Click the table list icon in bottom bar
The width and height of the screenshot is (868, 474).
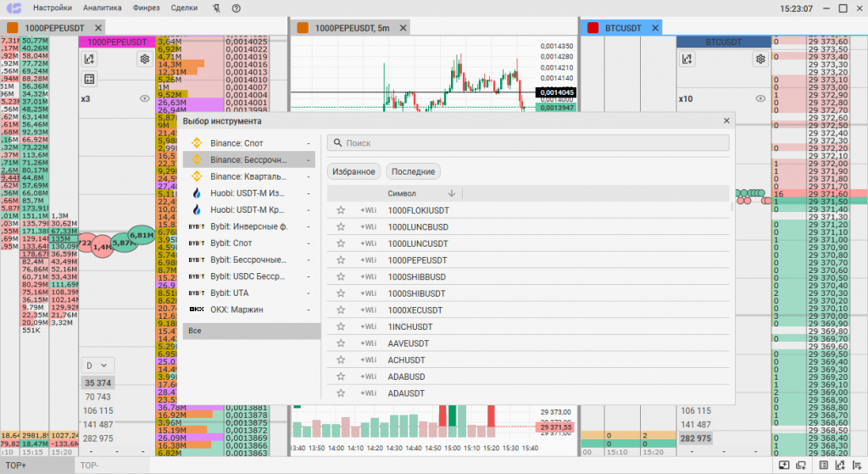(824, 466)
